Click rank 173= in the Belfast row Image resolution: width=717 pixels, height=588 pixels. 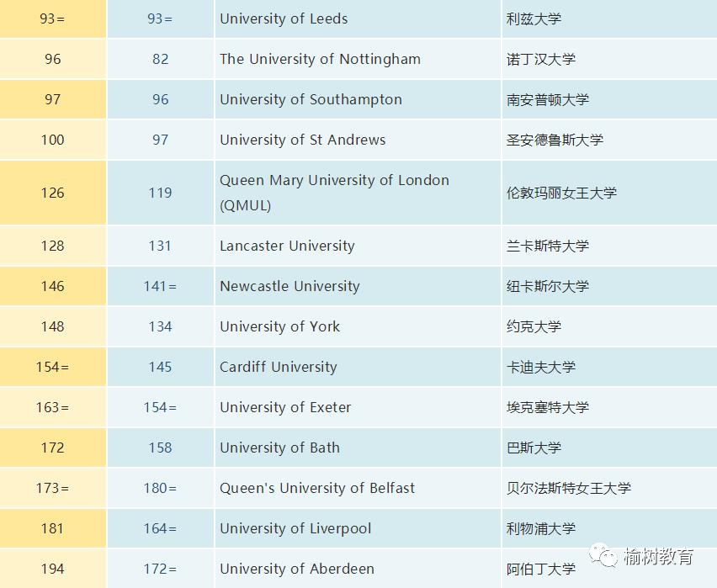tap(52, 488)
